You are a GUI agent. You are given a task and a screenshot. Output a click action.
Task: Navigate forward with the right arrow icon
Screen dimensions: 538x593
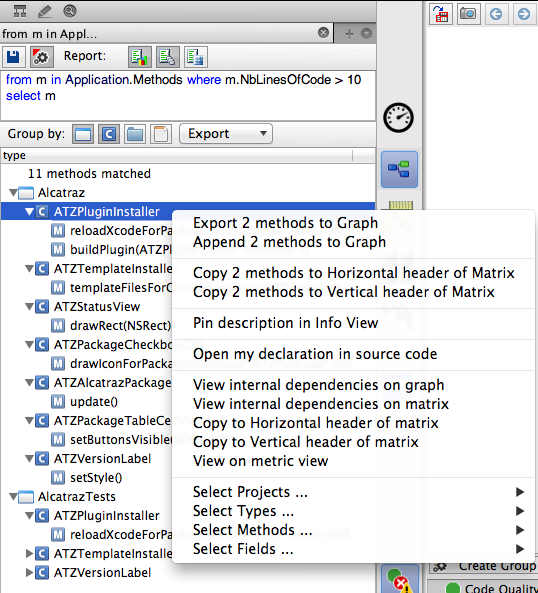pyautogui.click(x=524, y=14)
